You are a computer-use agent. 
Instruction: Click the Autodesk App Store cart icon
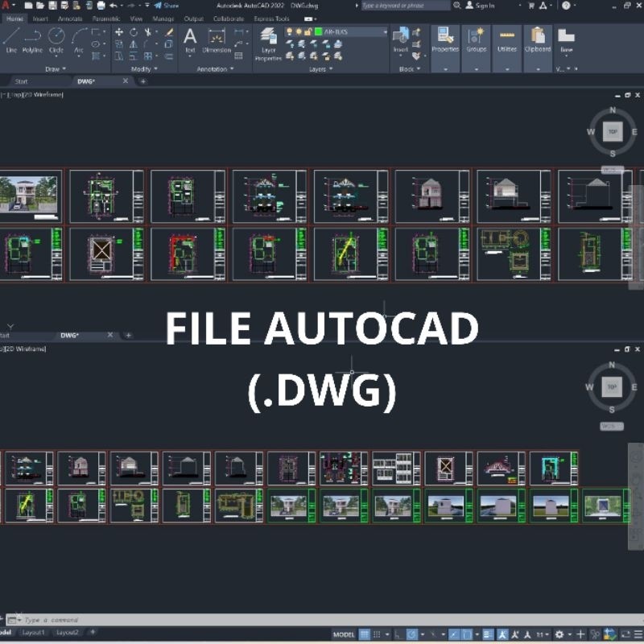(531, 6)
